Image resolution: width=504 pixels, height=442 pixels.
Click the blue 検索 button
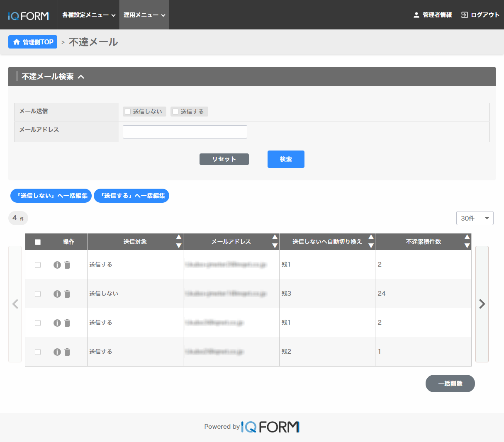click(x=286, y=159)
